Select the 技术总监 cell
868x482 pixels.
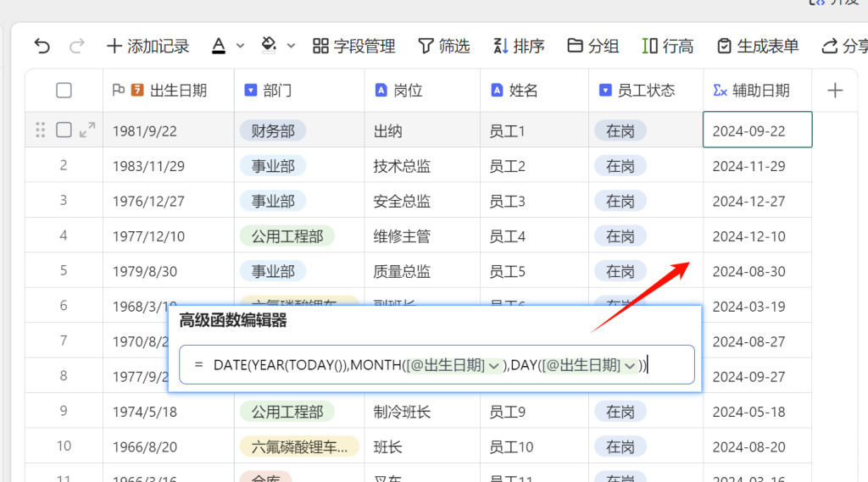pyautogui.click(x=422, y=166)
